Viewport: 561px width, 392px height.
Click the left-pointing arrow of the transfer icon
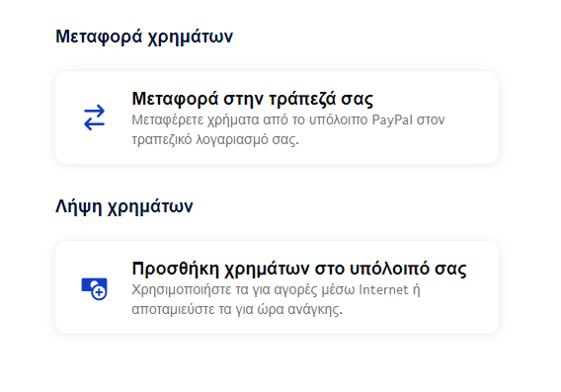pos(94,123)
